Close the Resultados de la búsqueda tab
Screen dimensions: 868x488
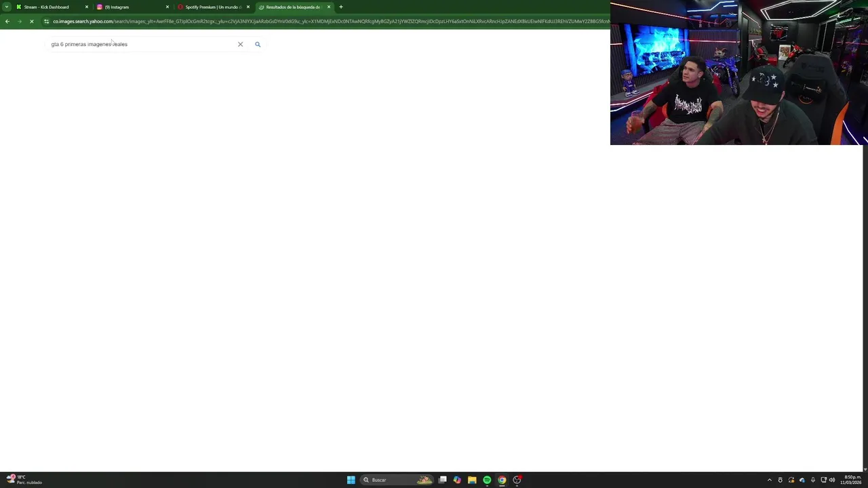329,7
